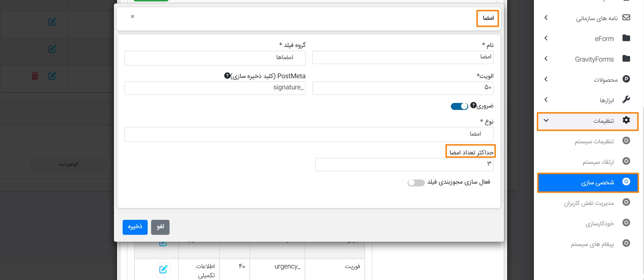The height and width of the screenshot is (280, 644).
Task: Click the لغو cancel button
Action: click(x=160, y=227)
